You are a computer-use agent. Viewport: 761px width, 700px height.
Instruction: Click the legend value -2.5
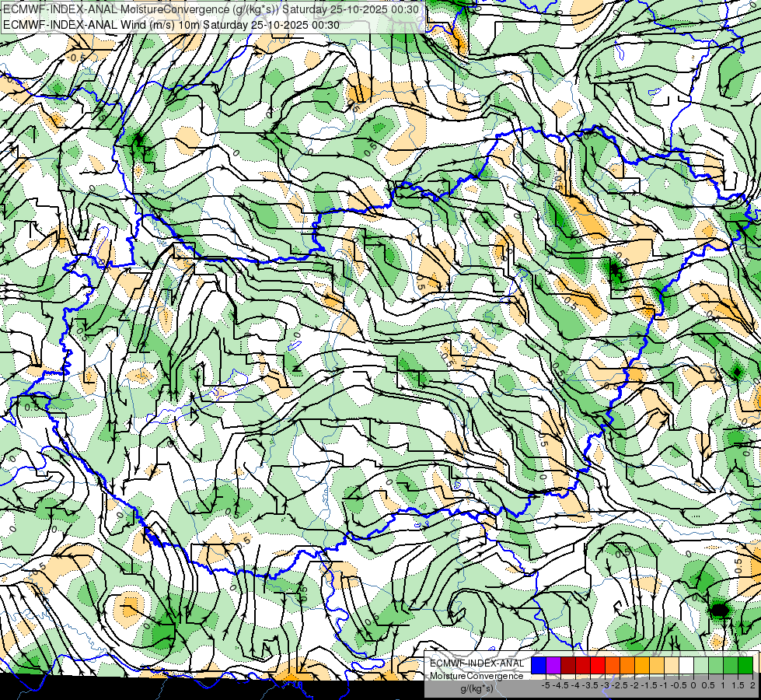tap(620, 685)
